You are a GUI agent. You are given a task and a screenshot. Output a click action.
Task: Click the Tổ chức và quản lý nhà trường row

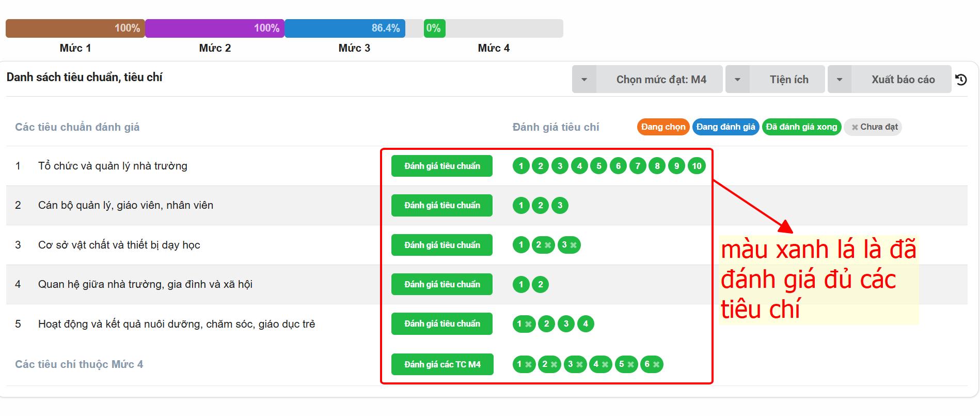point(113,166)
